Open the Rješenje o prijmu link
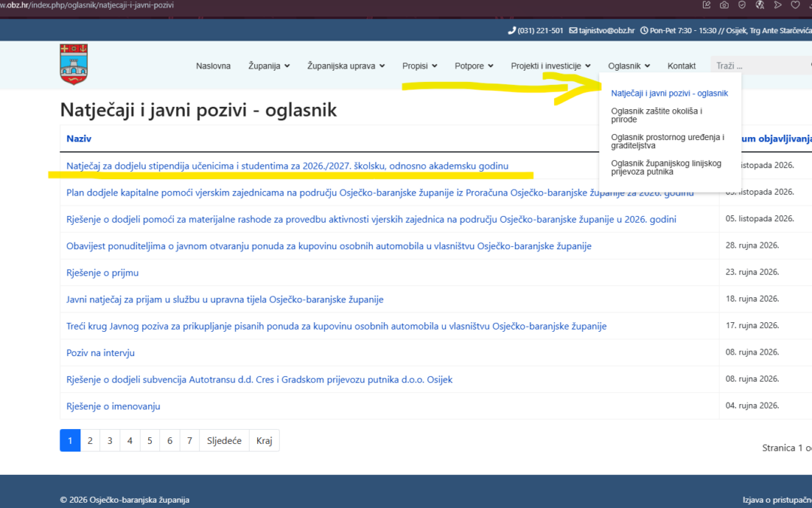This screenshot has width=812, height=508. tap(102, 272)
